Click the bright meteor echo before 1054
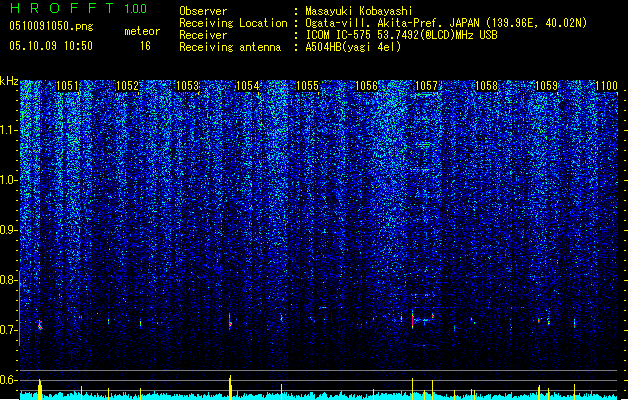Viewport: 629px width, 400px height. pos(230,321)
